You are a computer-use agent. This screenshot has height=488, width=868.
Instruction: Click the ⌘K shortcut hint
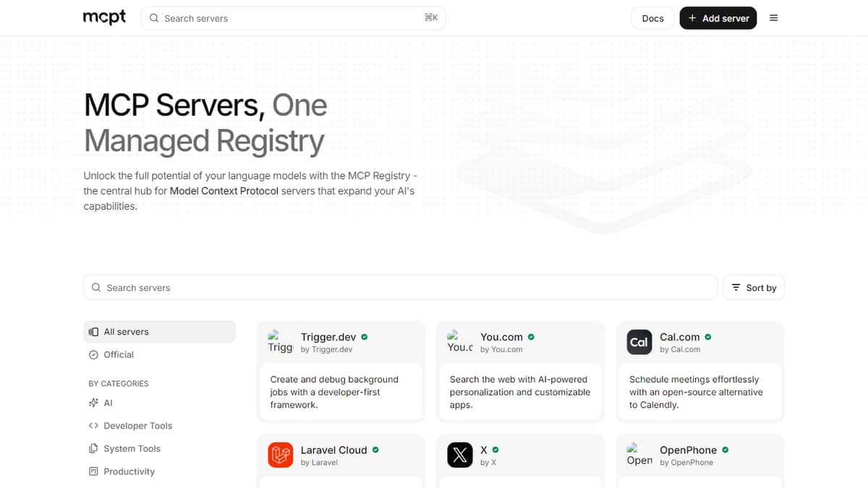(431, 17)
